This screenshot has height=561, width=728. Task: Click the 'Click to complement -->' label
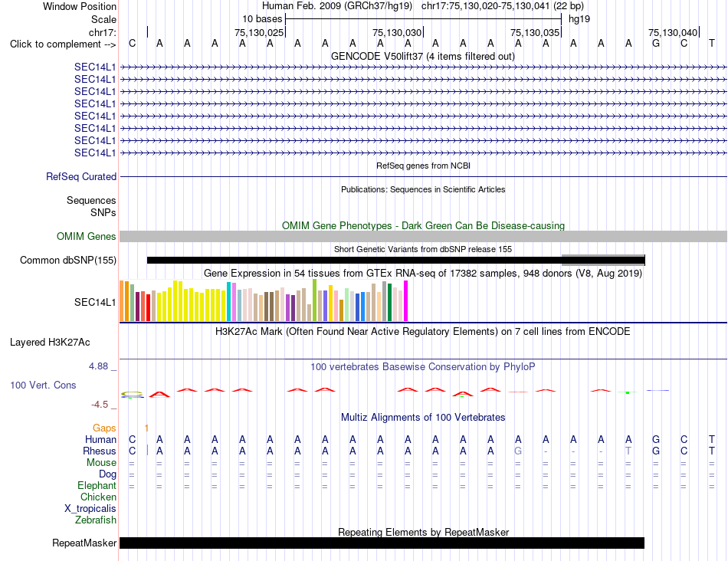pyautogui.click(x=63, y=44)
